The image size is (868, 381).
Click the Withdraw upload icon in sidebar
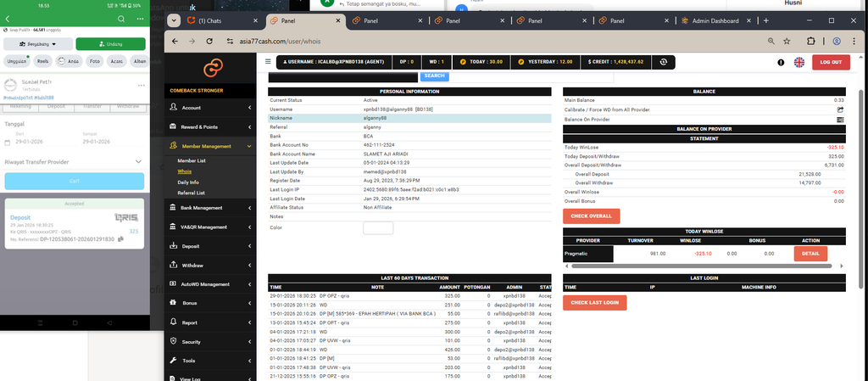(x=173, y=266)
